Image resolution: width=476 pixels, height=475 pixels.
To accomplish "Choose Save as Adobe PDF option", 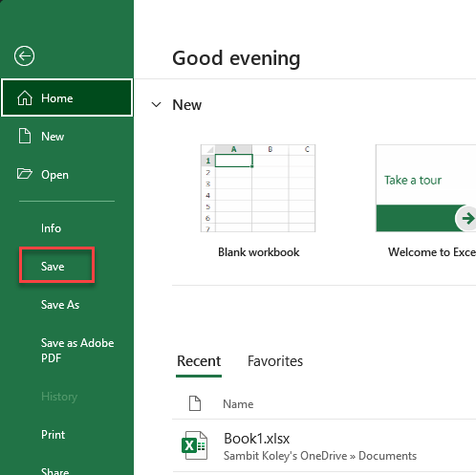I will [x=77, y=351].
